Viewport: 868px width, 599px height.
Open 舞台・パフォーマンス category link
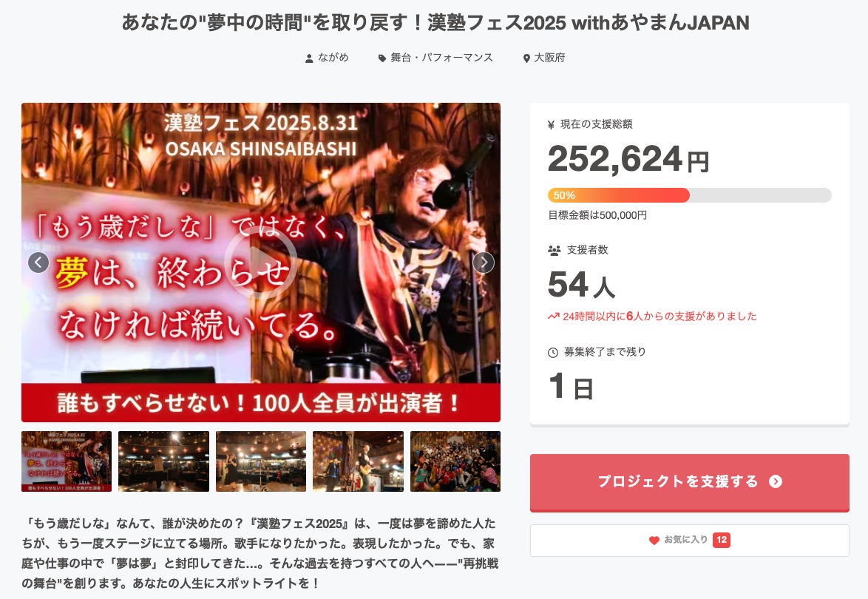(441, 58)
